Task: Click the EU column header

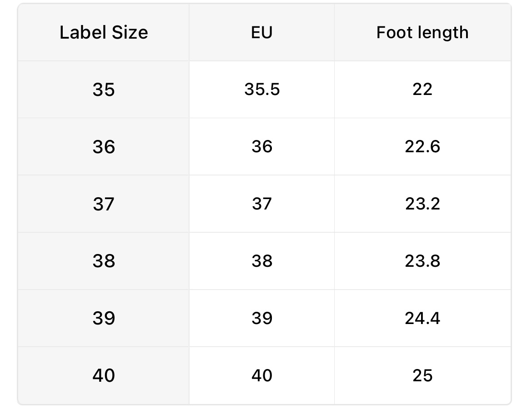Action: click(x=262, y=33)
